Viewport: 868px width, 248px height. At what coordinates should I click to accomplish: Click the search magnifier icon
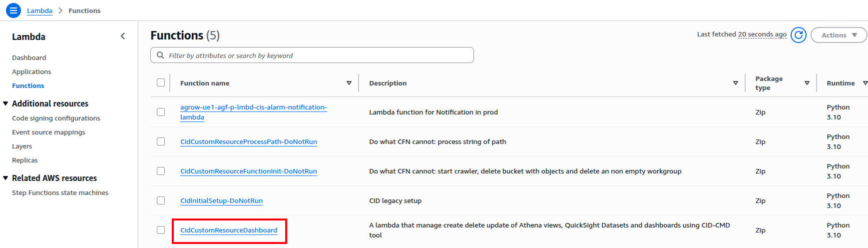160,55
